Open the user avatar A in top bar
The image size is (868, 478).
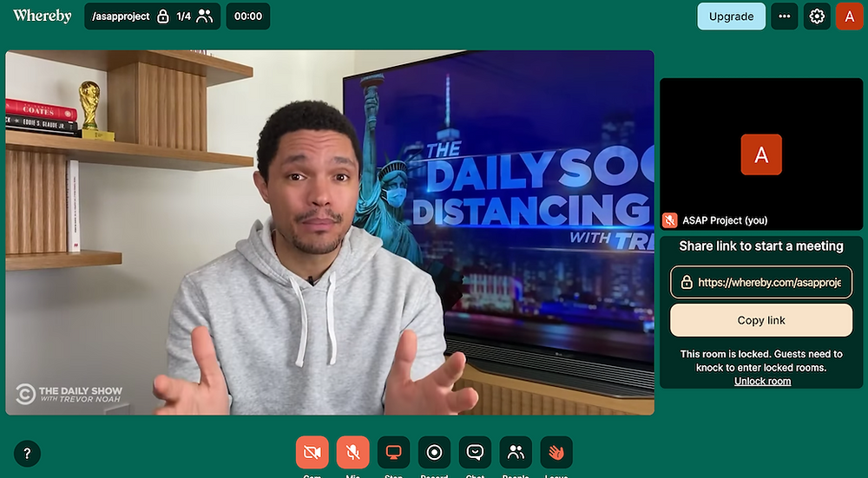(x=850, y=16)
